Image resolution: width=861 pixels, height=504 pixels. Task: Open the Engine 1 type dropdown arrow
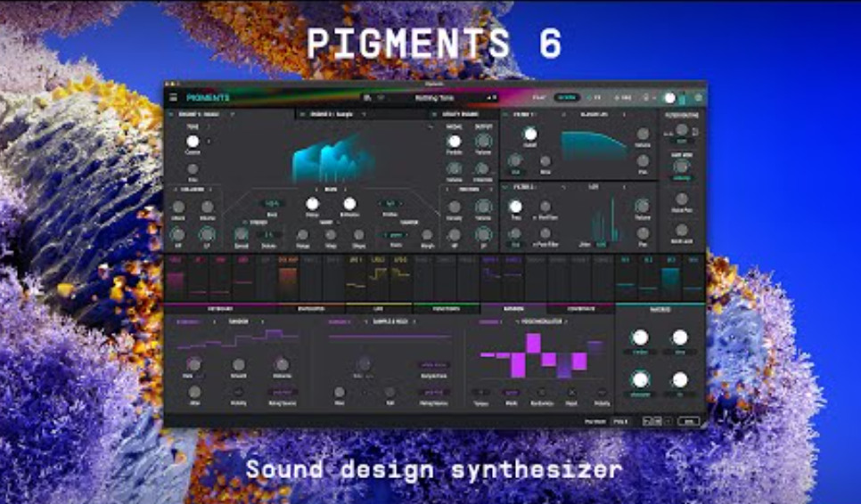(x=233, y=115)
